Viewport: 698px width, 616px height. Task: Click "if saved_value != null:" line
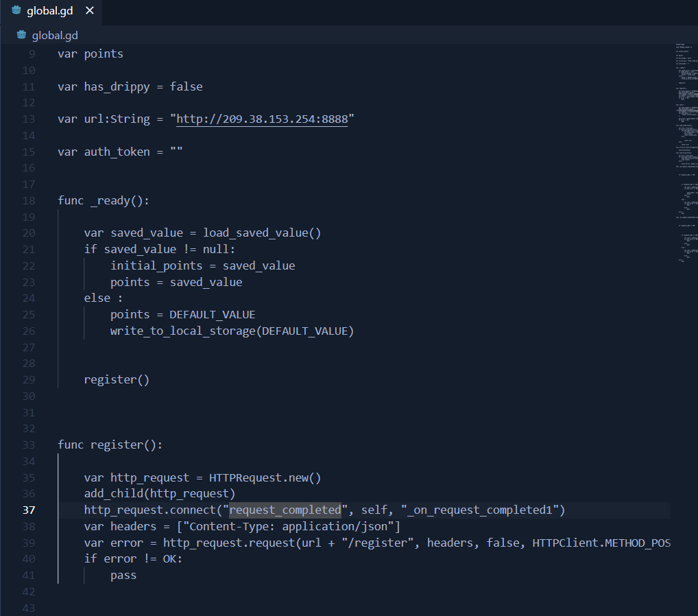[x=159, y=250]
